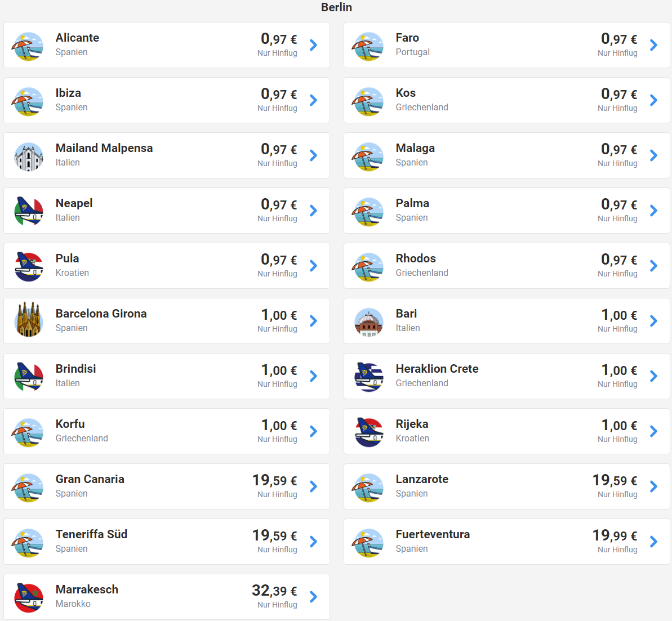This screenshot has height=621, width=672.
Task: Click the beach umbrella icon next to Alicante
Action: click(28, 46)
